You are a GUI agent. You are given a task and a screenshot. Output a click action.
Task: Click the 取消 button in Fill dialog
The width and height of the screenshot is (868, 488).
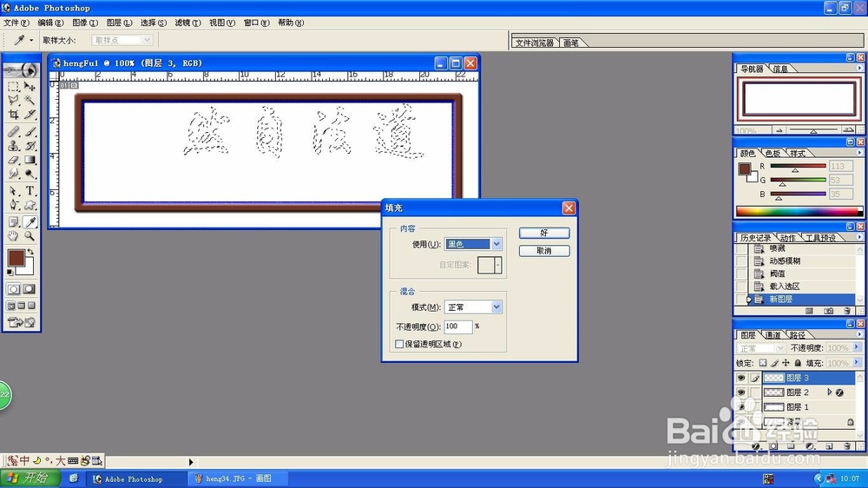click(x=544, y=251)
